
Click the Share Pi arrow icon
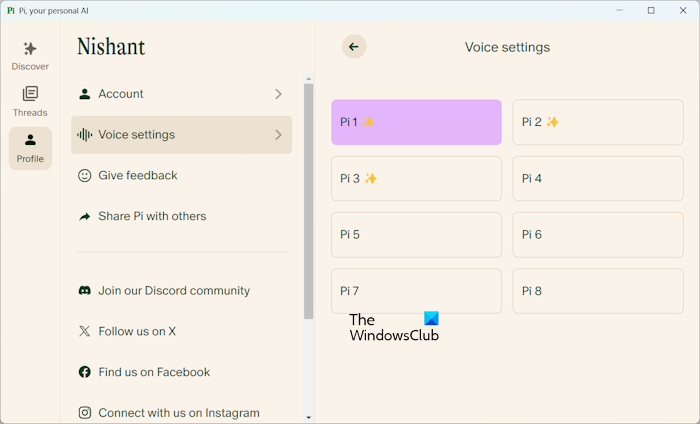[85, 216]
